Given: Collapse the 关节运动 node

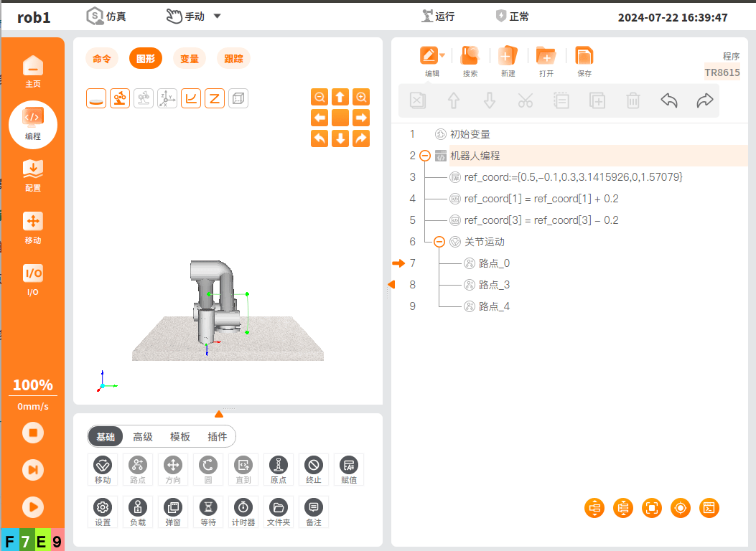Looking at the screenshot, I should pos(439,242).
